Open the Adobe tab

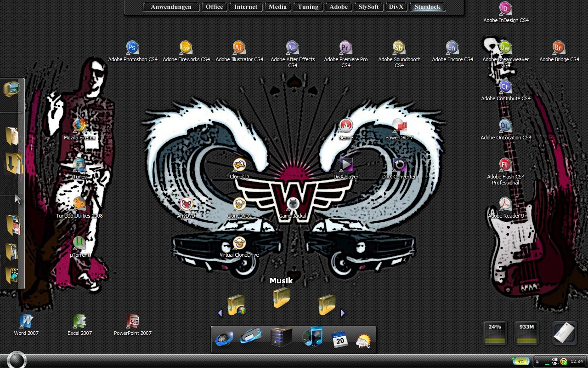pos(339,7)
